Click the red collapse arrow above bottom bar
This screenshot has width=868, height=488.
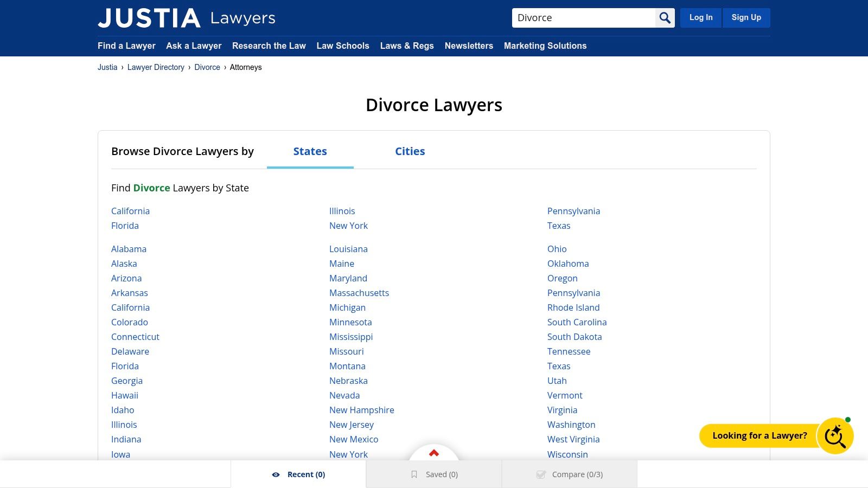click(434, 453)
